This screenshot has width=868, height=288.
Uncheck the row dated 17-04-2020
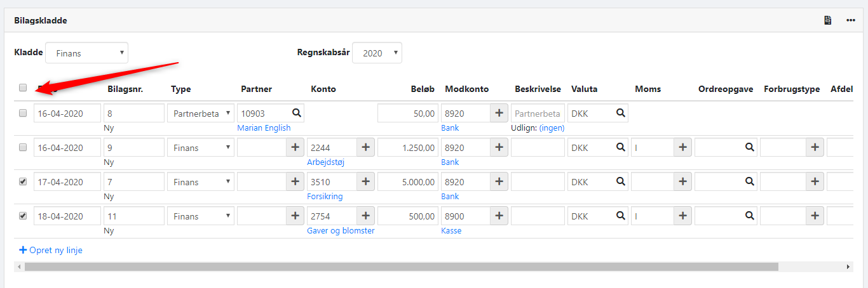point(23,181)
